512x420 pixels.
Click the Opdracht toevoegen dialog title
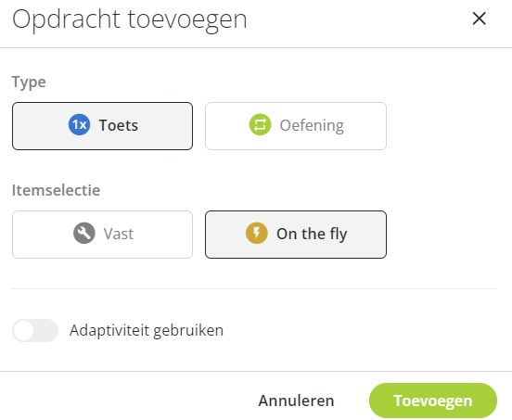point(130,20)
